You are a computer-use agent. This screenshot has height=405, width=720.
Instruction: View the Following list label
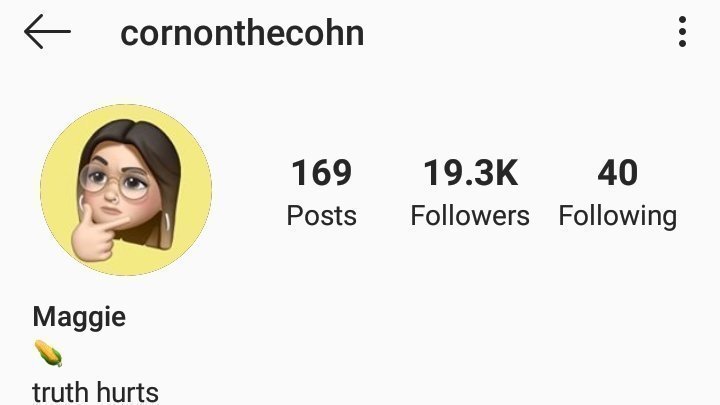618,216
